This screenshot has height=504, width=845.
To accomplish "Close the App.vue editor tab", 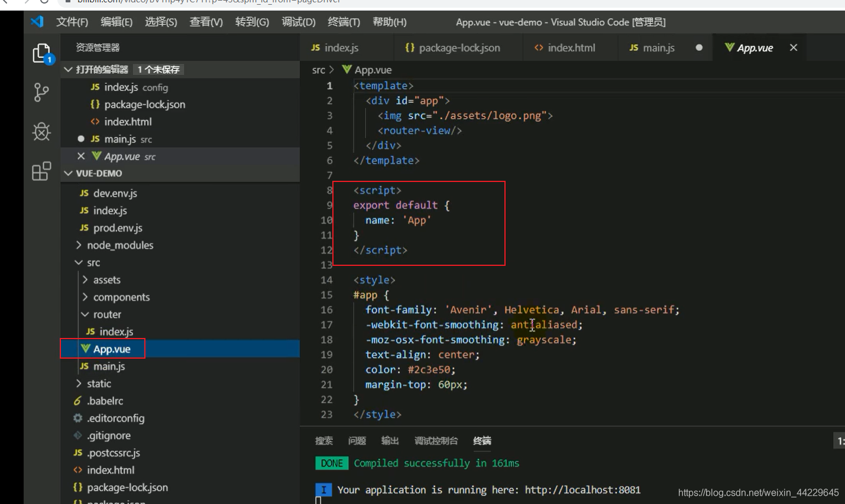I will click(x=794, y=47).
